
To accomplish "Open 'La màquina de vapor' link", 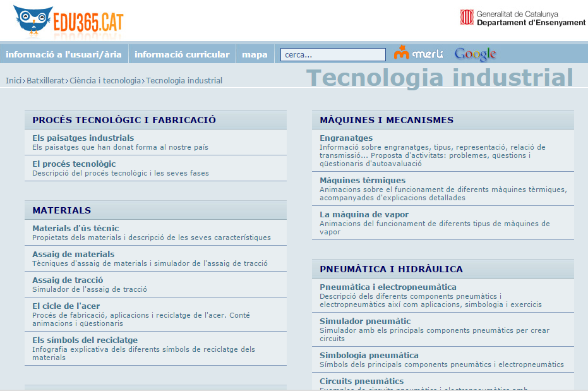I will [364, 214].
